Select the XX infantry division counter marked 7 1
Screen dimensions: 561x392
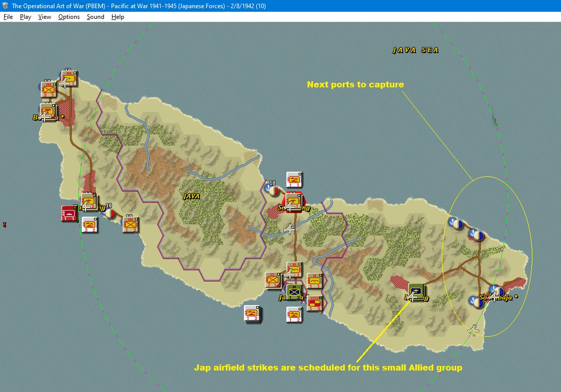[x=273, y=280]
